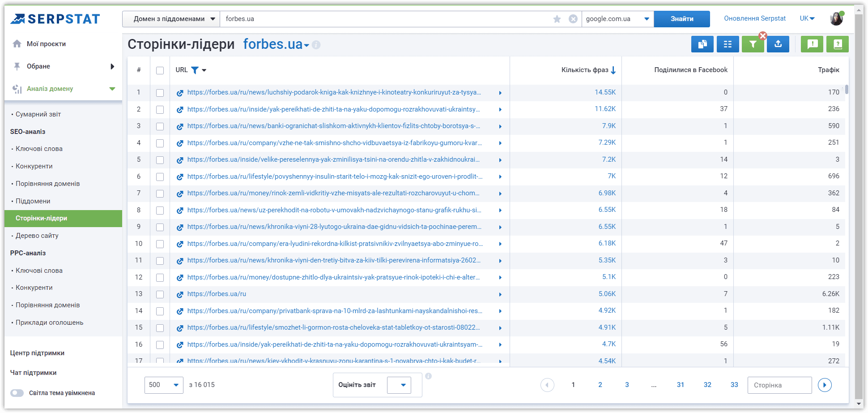Viewport: 868px width, 413px height.
Task: Check the checkbox for row 4
Action: click(x=160, y=143)
